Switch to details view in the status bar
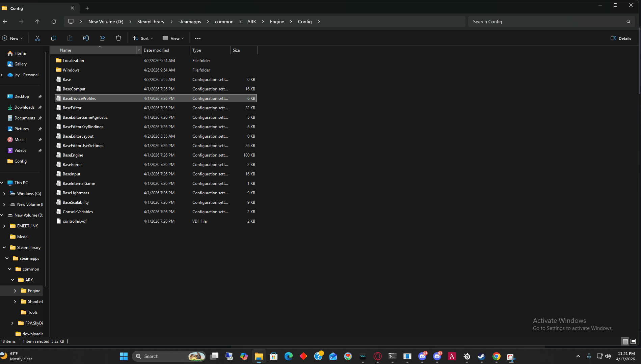Screen dimensions: 641x364 pyautogui.click(x=624, y=341)
